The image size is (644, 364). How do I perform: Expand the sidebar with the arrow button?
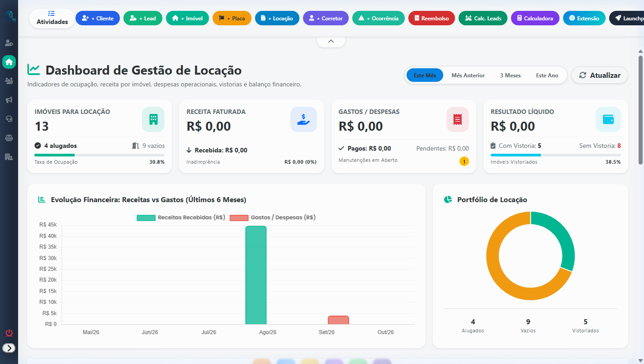(x=9, y=348)
